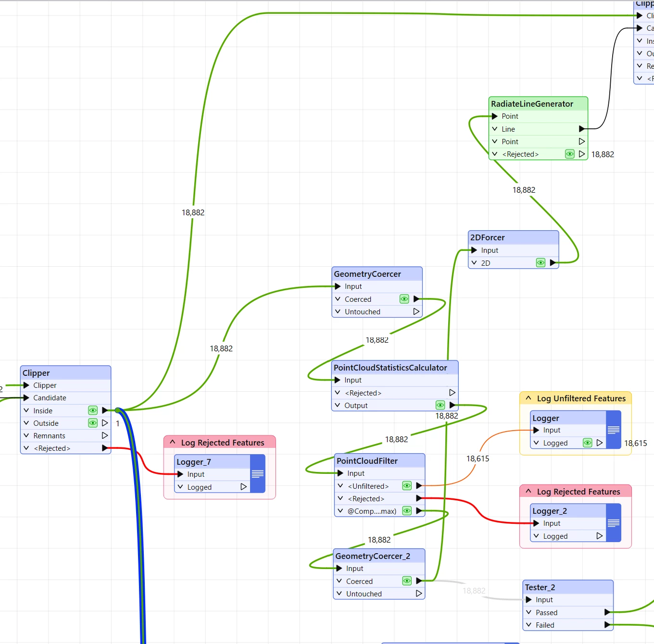Open Logger_7 log document icon
Viewport: 654px width, 644px height.
[258, 474]
